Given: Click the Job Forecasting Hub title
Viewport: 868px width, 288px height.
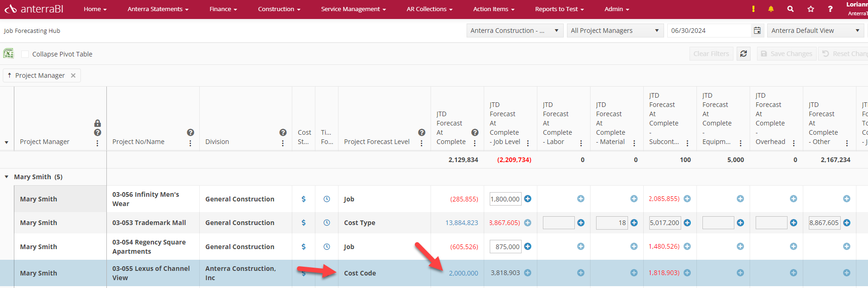Looking at the screenshot, I should (32, 31).
